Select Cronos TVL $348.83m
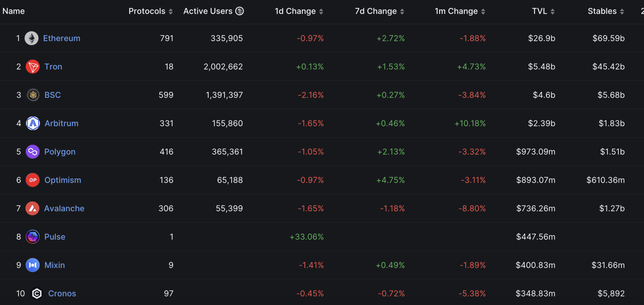Viewport: 644px width, 305px height. (536, 293)
